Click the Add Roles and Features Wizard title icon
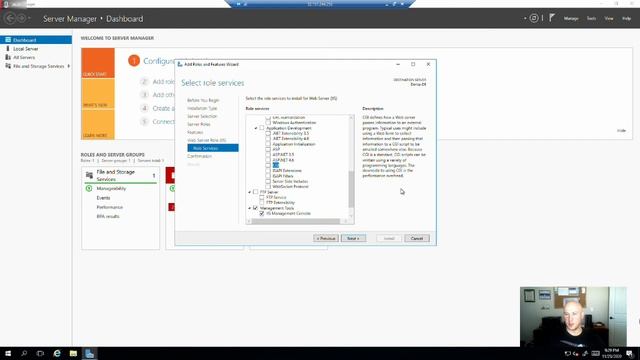The width and height of the screenshot is (640, 360). click(x=180, y=64)
